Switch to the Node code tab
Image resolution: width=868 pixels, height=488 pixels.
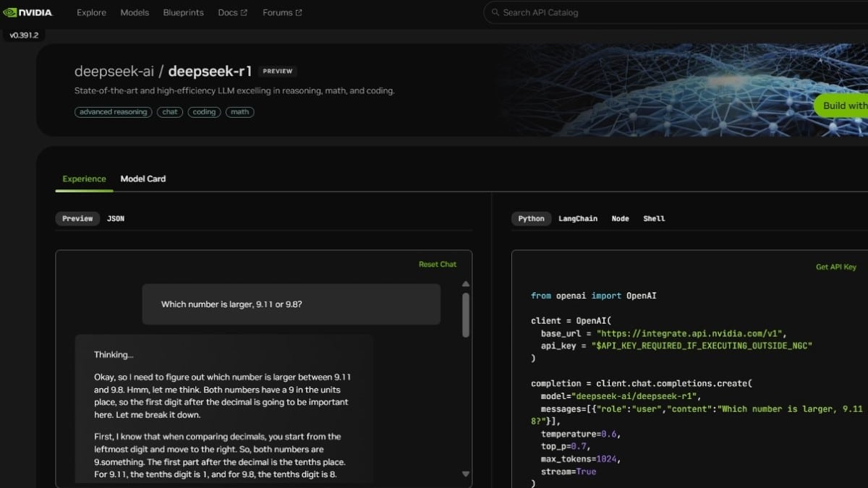pos(620,218)
